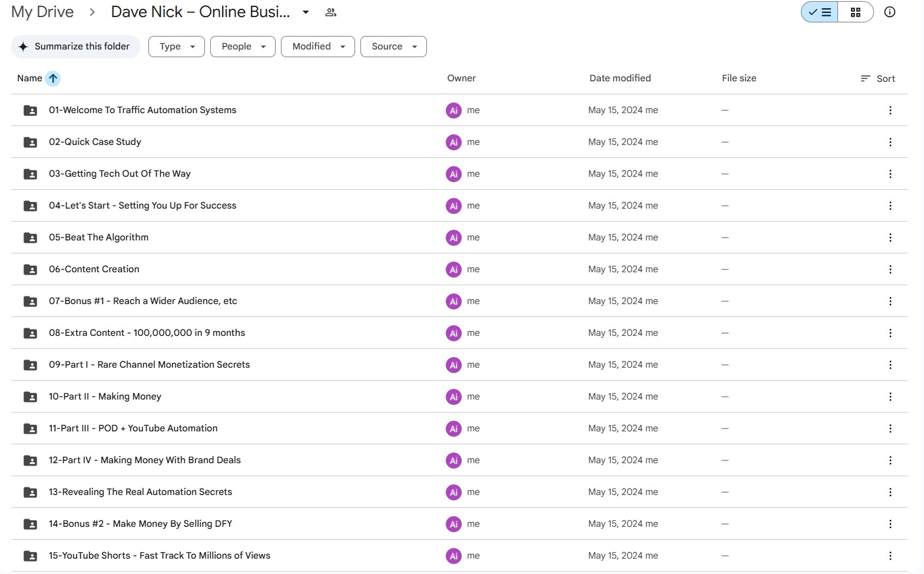
Task: Click the Name column header
Action: (x=29, y=78)
